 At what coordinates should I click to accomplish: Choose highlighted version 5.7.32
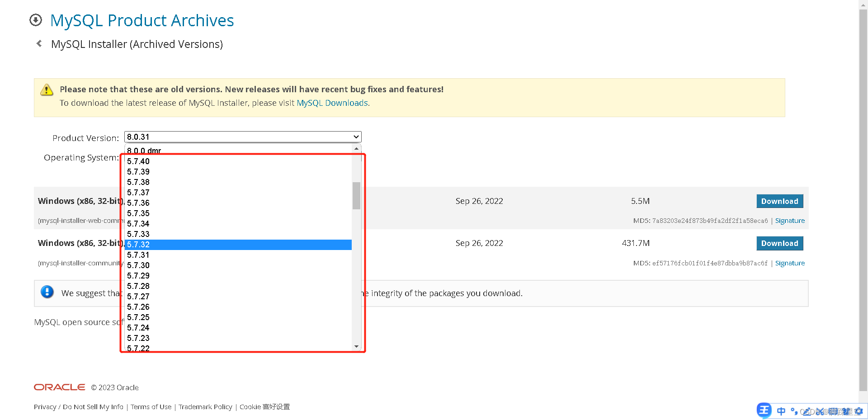tap(238, 245)
